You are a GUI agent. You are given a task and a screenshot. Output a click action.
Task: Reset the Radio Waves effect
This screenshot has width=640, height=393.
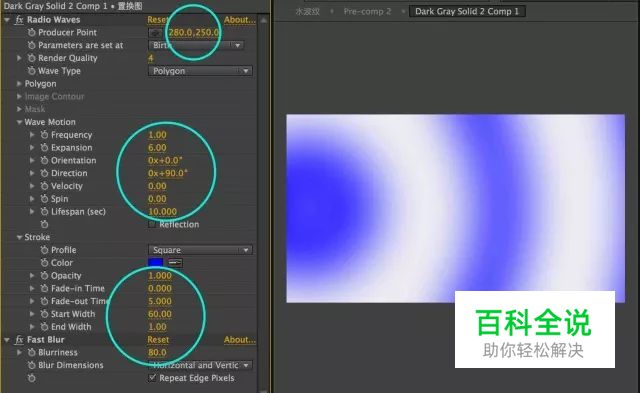pyautogui.click(x=158, y=20)
